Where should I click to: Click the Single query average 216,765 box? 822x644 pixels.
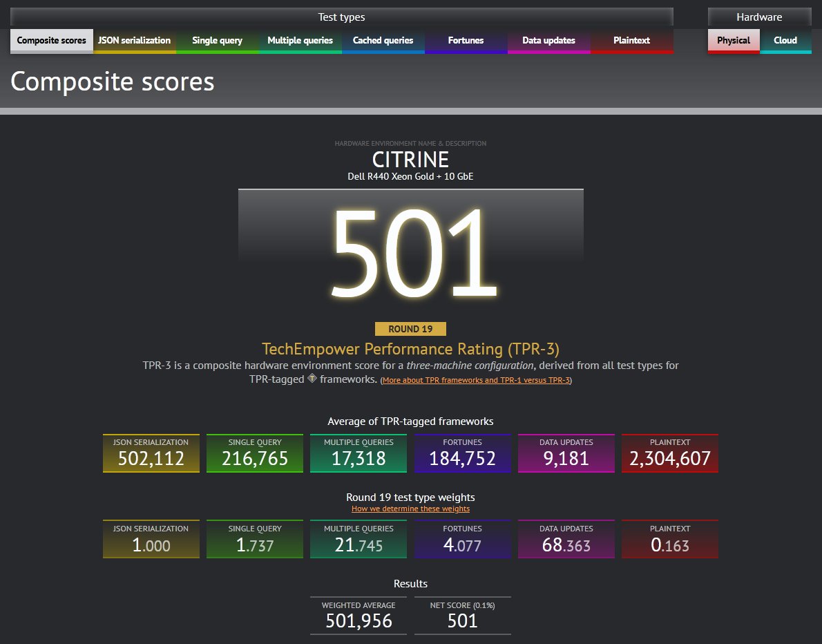click(255, 453)
